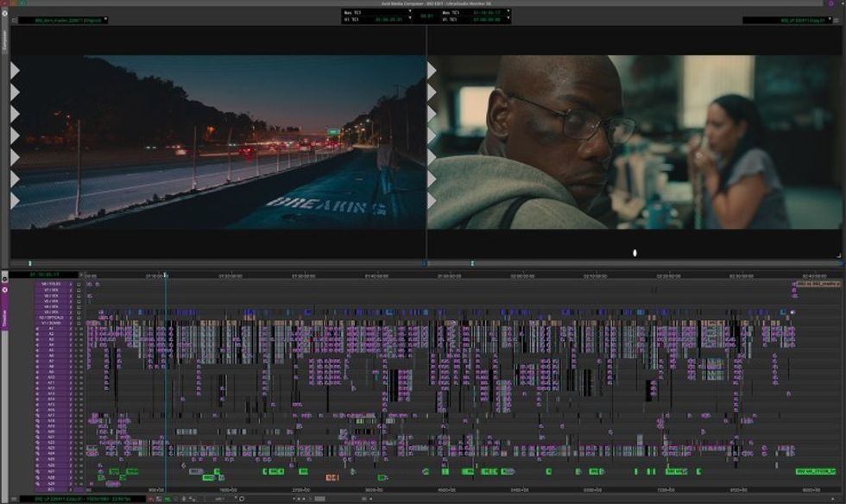The width and height of the screenshot is (846, 504).
Task: Click the leftmost icon in the timeline bottom bar
Action: point(14,499)
